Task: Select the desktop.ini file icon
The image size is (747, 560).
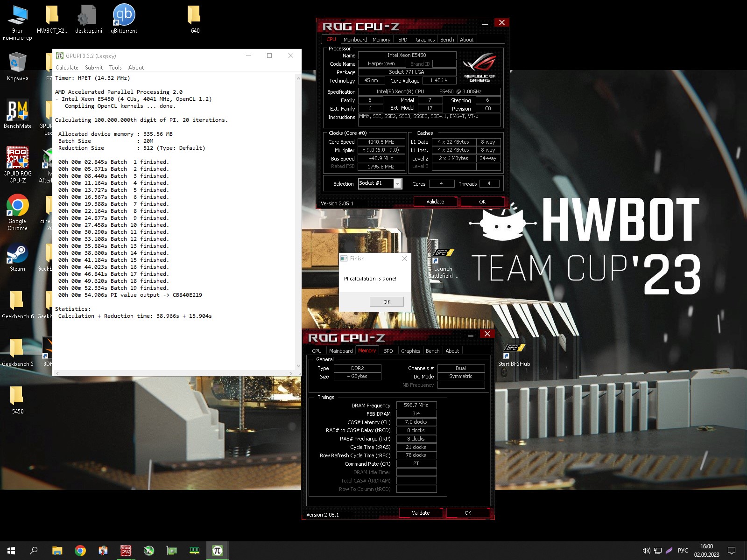Action: (x=88, y=20)
